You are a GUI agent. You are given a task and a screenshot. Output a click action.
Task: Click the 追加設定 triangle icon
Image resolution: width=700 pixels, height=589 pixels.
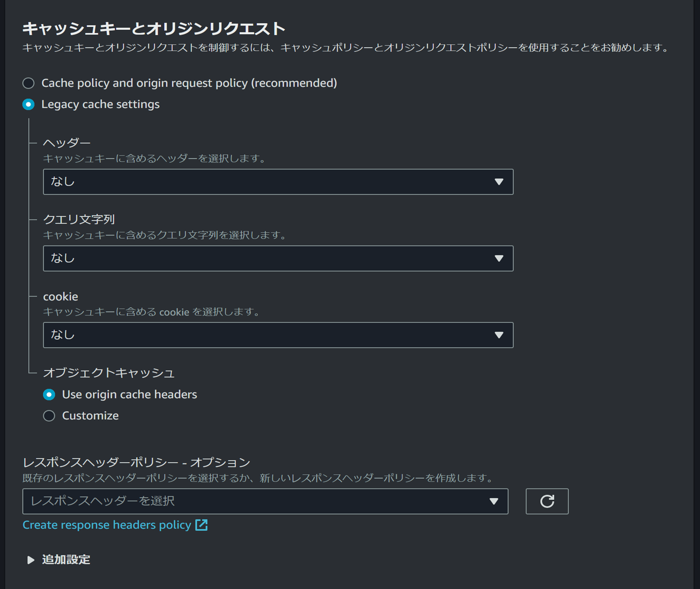[x=31, y=560]
